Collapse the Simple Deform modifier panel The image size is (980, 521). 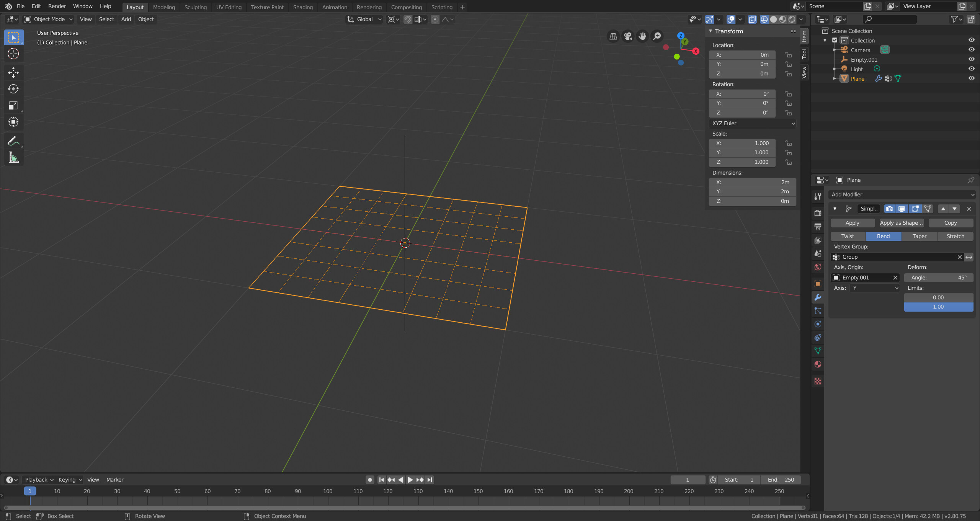click(x=835, y=209)
